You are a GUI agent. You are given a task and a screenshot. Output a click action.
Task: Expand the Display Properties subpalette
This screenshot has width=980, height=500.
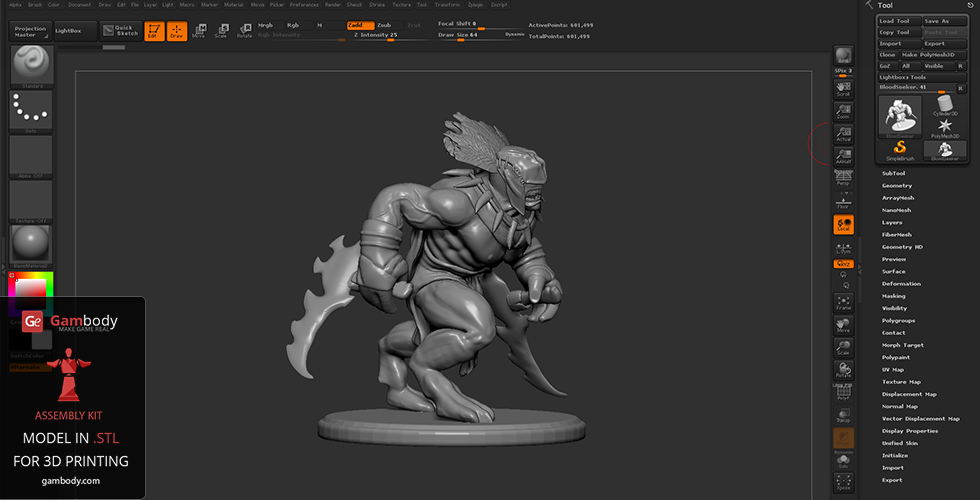point(910,431)
